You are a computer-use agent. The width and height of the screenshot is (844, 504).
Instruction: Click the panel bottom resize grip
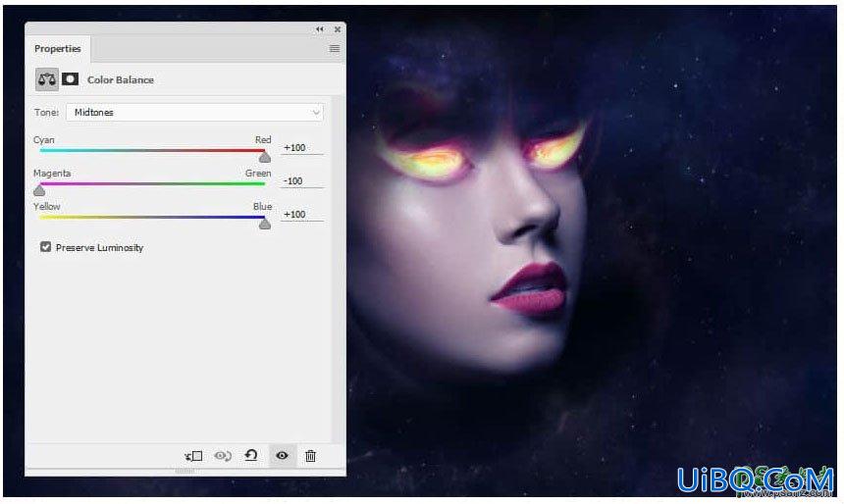pos(185,472)
